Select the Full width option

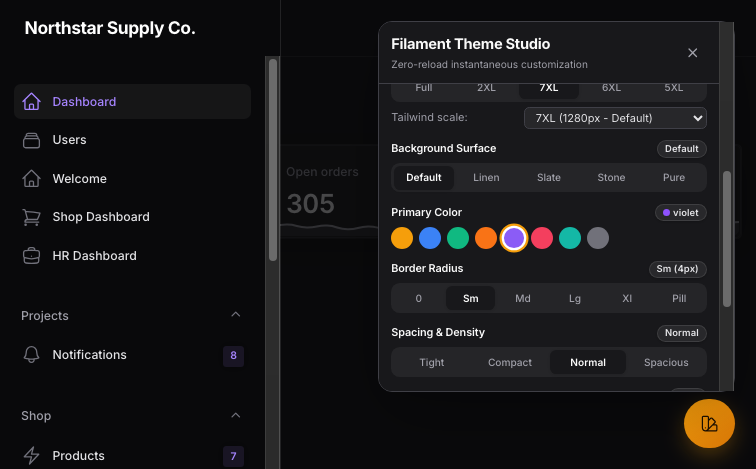(424, 89)
